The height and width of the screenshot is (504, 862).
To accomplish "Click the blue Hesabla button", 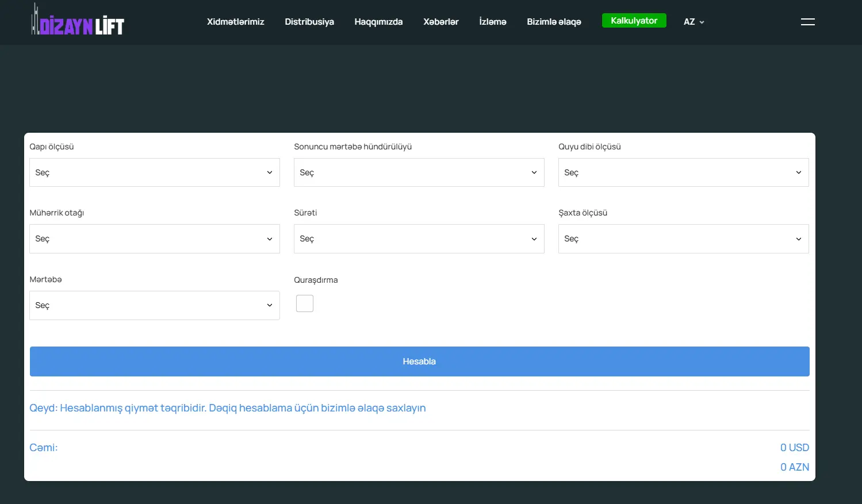I will (419, 361).
